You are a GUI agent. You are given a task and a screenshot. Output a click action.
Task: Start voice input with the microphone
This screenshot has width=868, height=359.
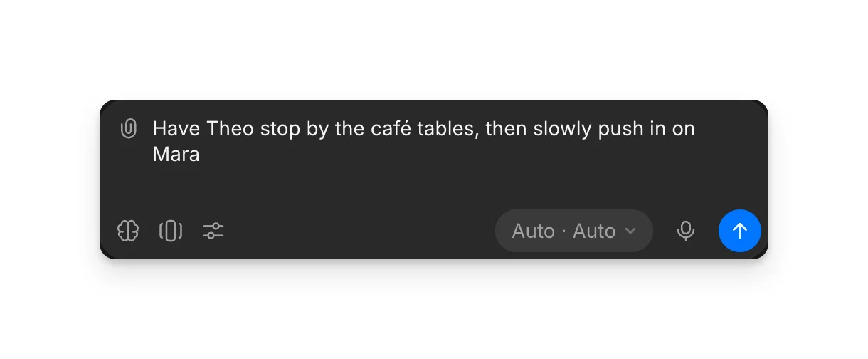[x=686, y=231]
